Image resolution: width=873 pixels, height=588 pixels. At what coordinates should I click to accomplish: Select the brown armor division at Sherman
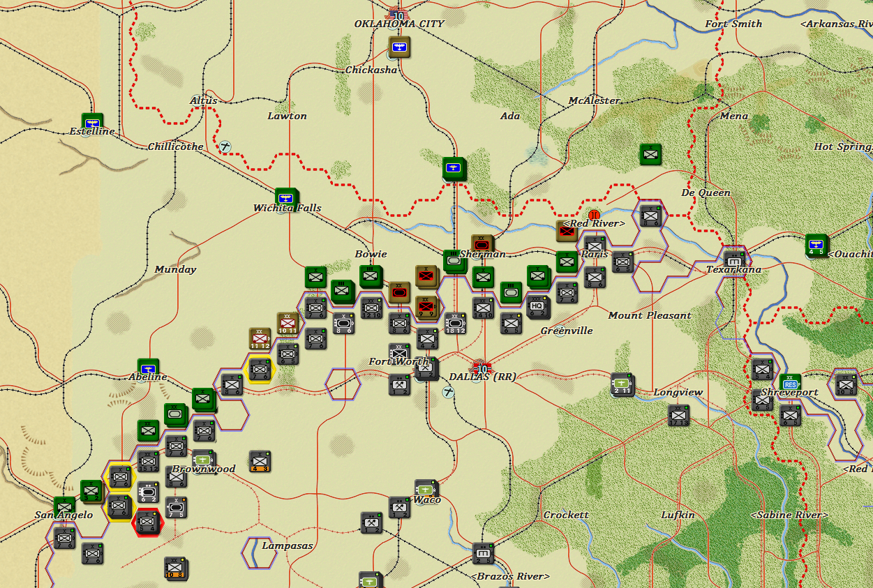482,245
